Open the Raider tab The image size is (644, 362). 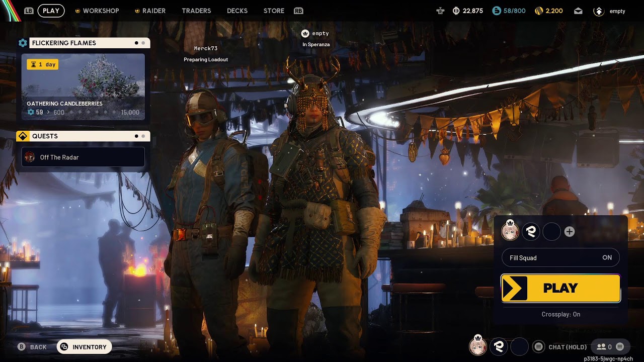[154, 11]
